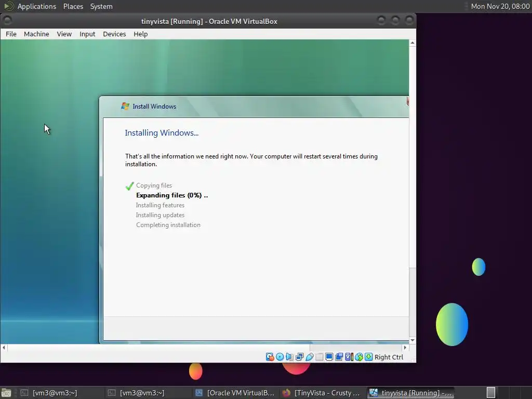Open hard disk activity indicator in status bar
532x399 pixels.
(270, 357)
